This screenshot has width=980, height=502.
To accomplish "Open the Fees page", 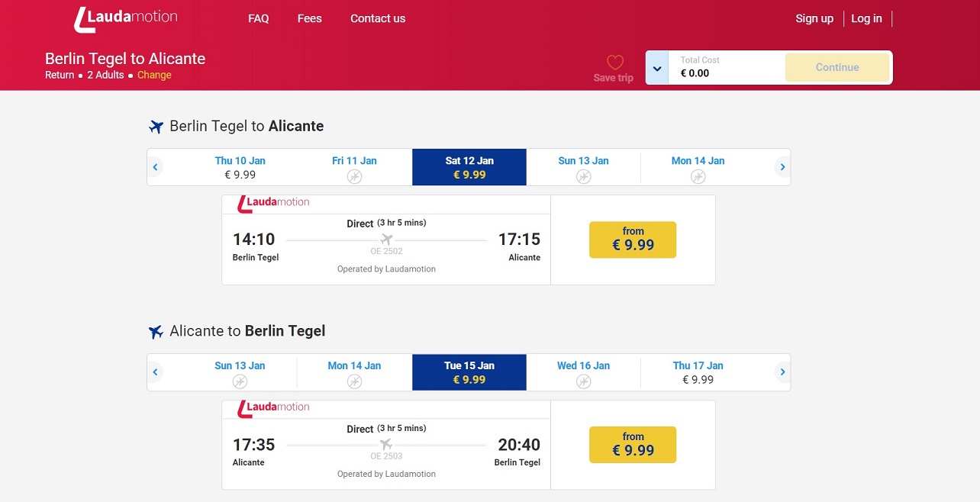I will pyautogui.click(x=309, y=18).
